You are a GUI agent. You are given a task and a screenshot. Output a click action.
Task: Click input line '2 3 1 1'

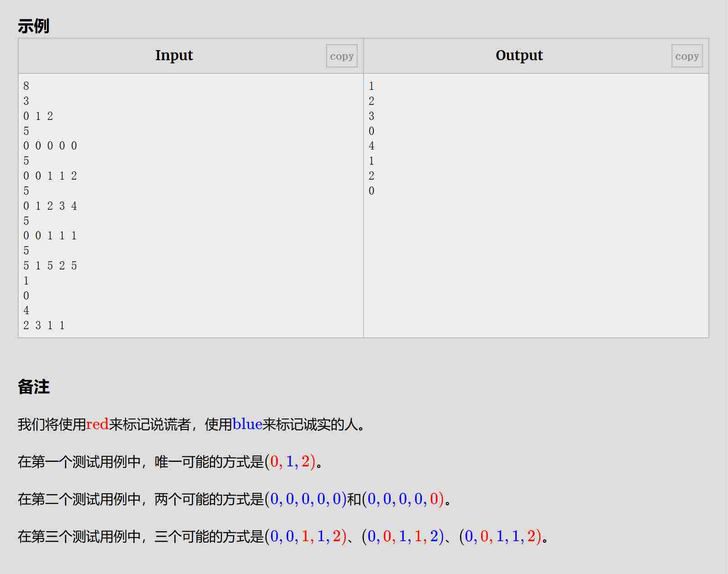(44, 326)
